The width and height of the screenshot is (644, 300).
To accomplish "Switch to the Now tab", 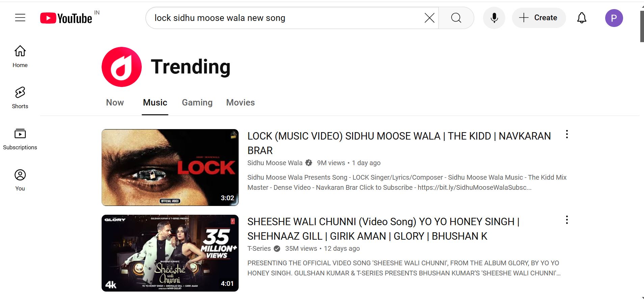I will click(115, 102).
